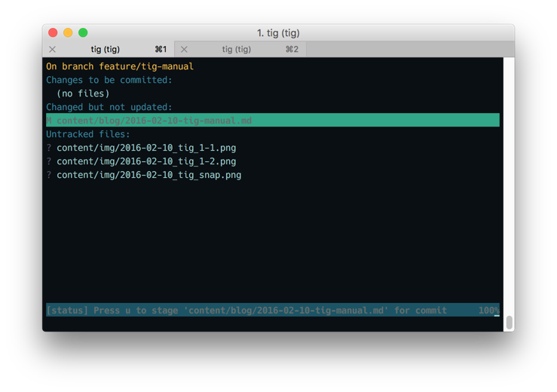Click the yellow minimize window button

pos(68,32)
